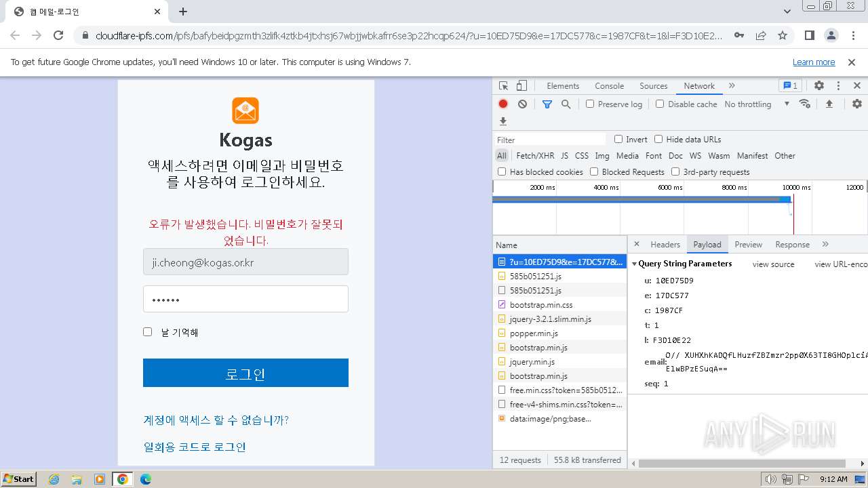Click the password input field
The width and height of the screenshot is (868, 488).
pyautogui.click(x=245, y=299)
